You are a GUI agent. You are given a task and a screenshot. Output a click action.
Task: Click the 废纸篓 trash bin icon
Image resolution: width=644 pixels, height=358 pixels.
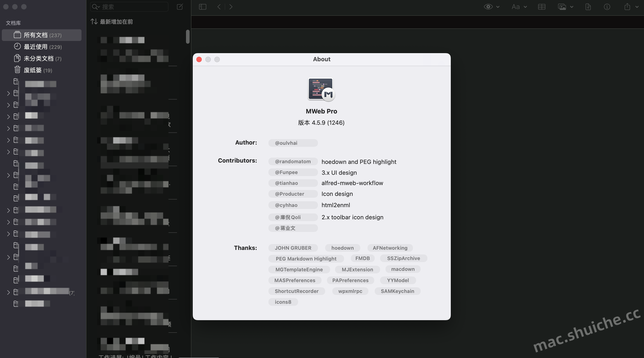pyautogui.click(x=17, y=70)
